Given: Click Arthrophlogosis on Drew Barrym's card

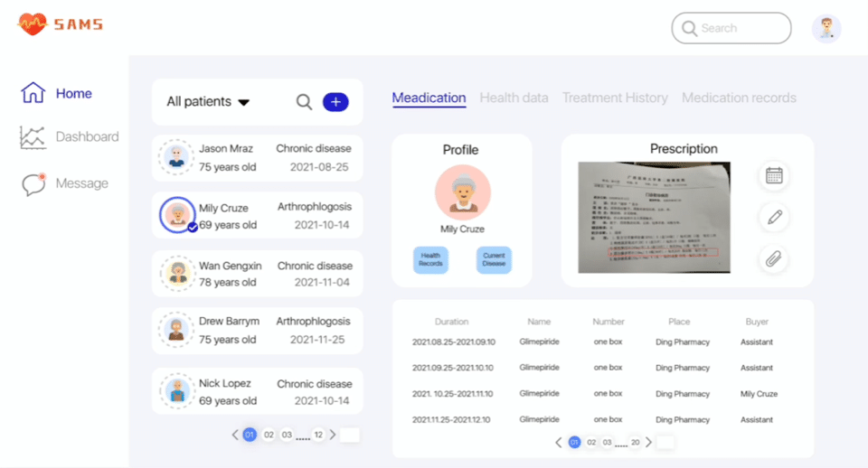Looking at the screenshot, I should click(314, 321).
